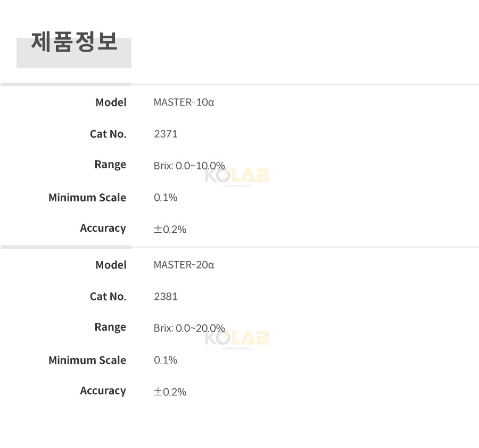The image size is (479, 448).
Task: Click catalog number 2371
Action: click(x=166, y=134)
